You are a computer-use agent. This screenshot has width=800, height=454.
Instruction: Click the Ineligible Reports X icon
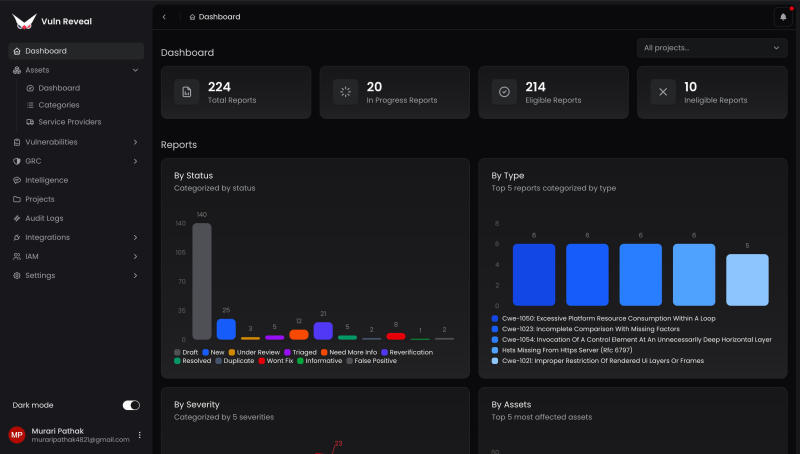point(663,92)
